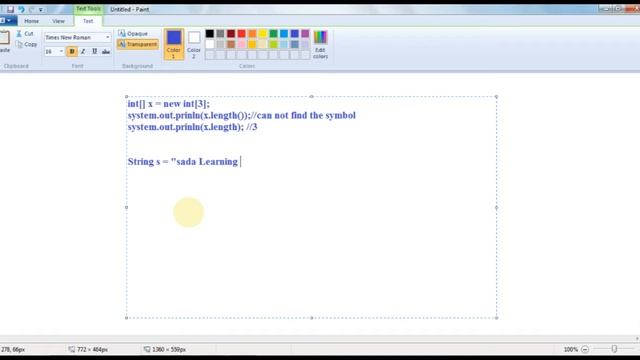Click the text 'can not find the symbol'
The image size is (640, 360).
[306, 115]
